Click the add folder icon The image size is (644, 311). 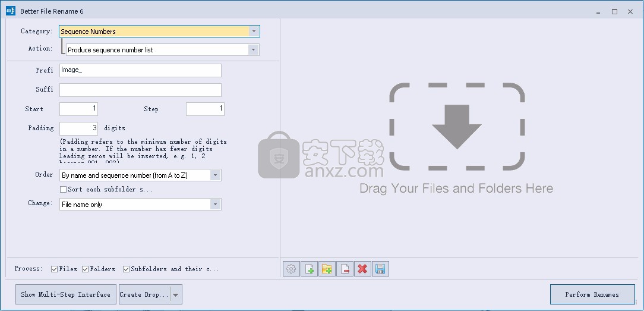327,269
